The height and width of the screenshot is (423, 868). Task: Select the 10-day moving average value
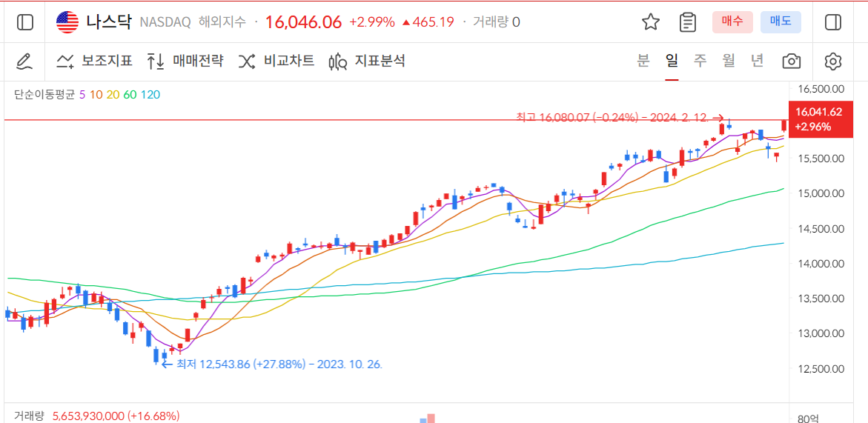coord(96,95)
